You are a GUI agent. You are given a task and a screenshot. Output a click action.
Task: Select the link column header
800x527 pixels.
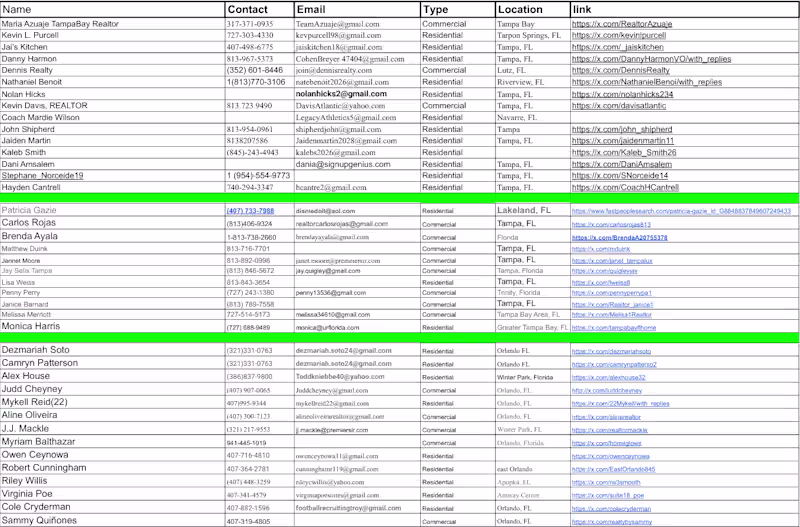click(685, 9)
